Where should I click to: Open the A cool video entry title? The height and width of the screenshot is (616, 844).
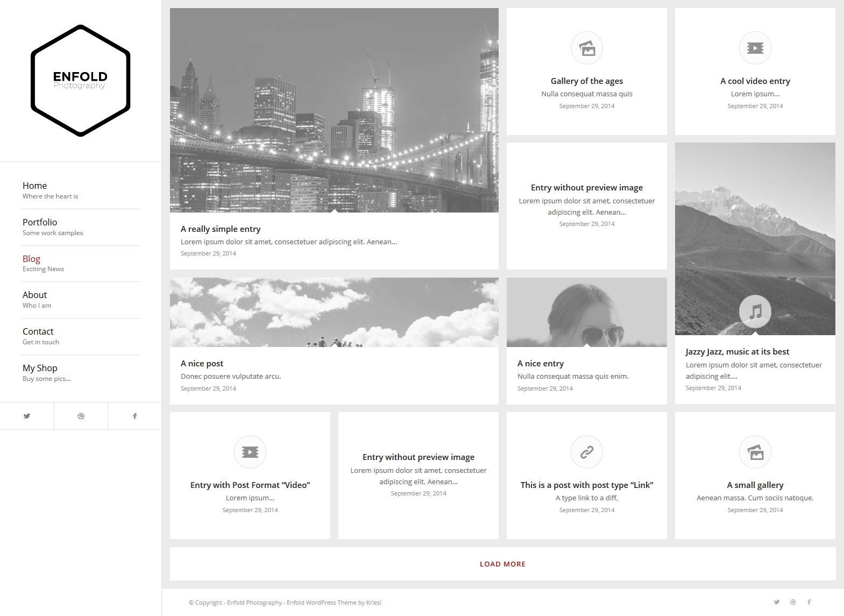[755, 81]
